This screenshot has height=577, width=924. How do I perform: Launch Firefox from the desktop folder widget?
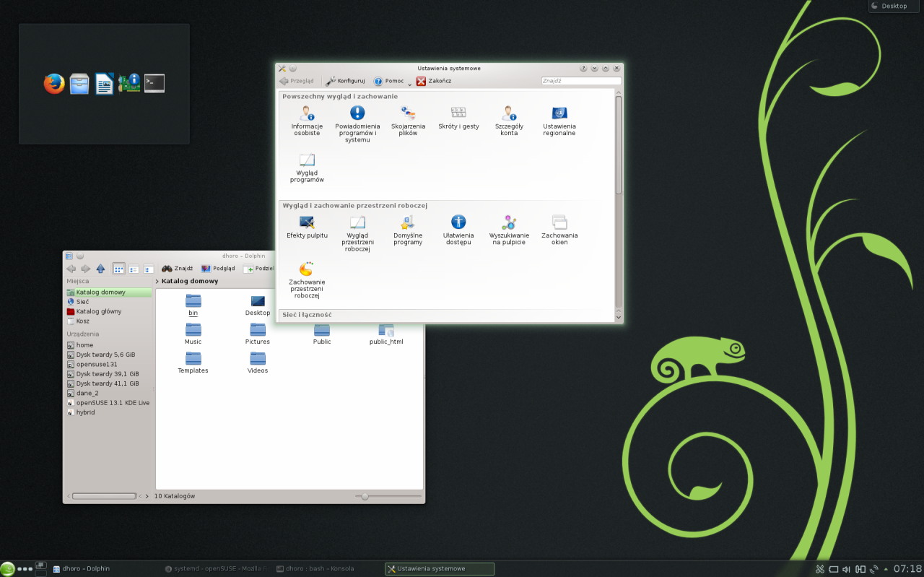tap(54, 84)
